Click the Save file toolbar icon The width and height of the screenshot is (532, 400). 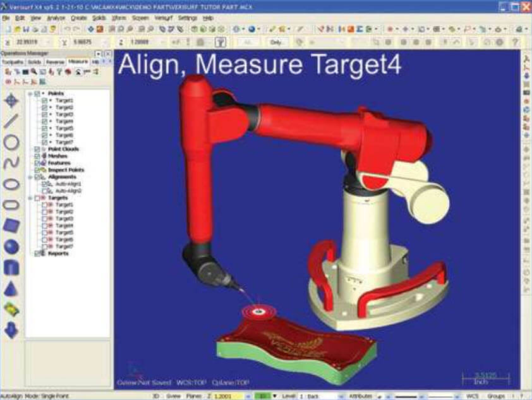click(27, 30)
